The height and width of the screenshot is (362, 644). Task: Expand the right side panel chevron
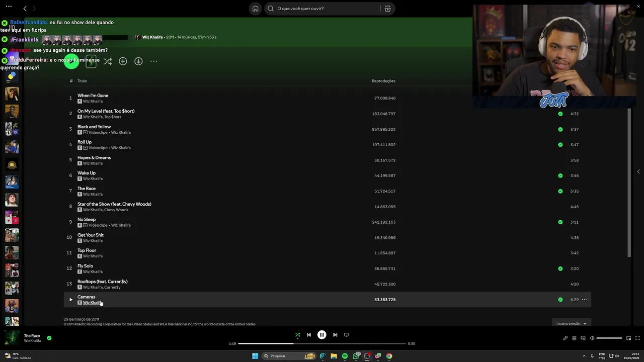(638, 172)
